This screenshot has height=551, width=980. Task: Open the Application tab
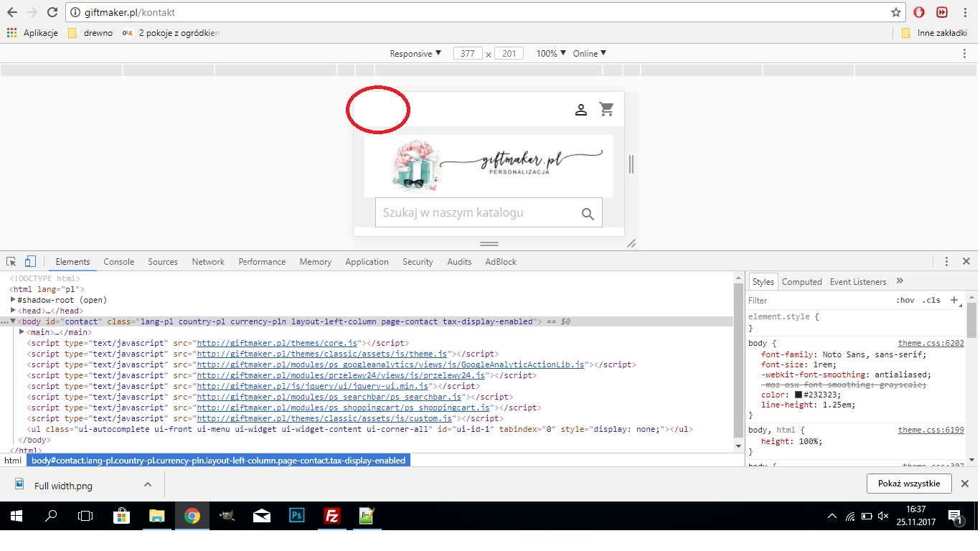point(367,262)
